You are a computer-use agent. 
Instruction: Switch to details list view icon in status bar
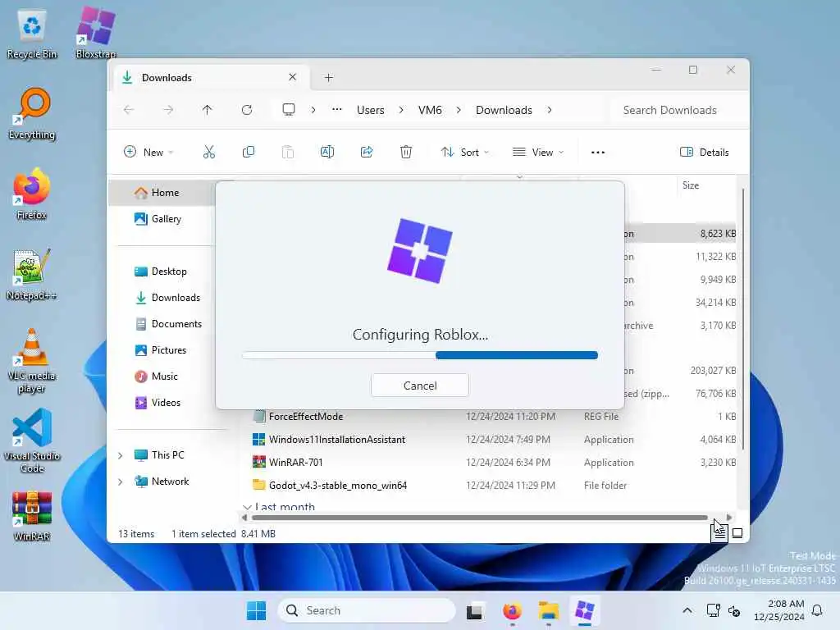tap(719, 533)
